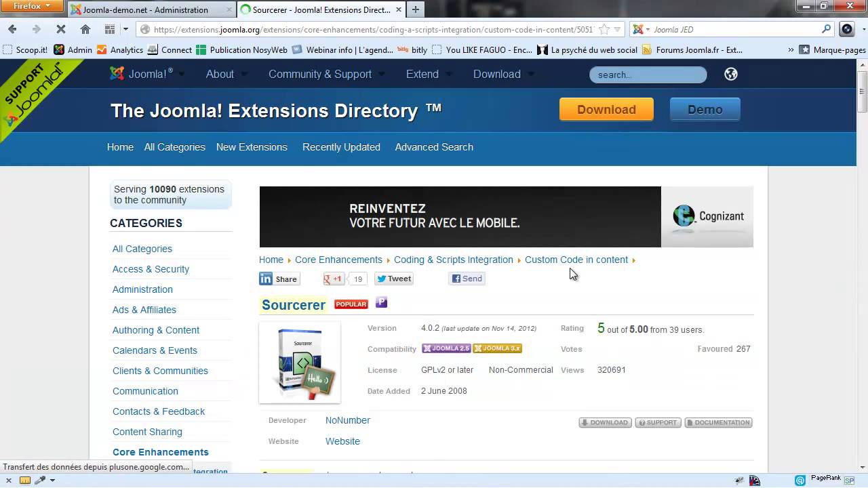The image size is (868, 488).
Task: Click the Google +1 button
Action: pyautogui.click(x=334, y=279)
